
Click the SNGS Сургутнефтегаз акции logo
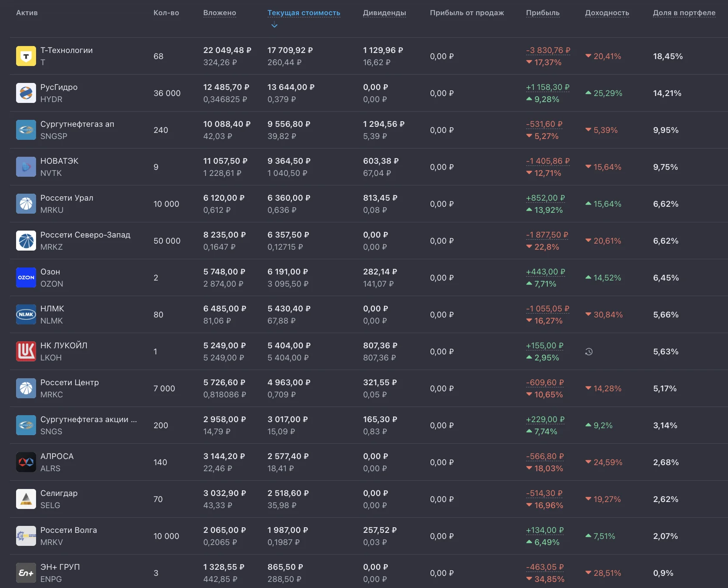(26, 425)
